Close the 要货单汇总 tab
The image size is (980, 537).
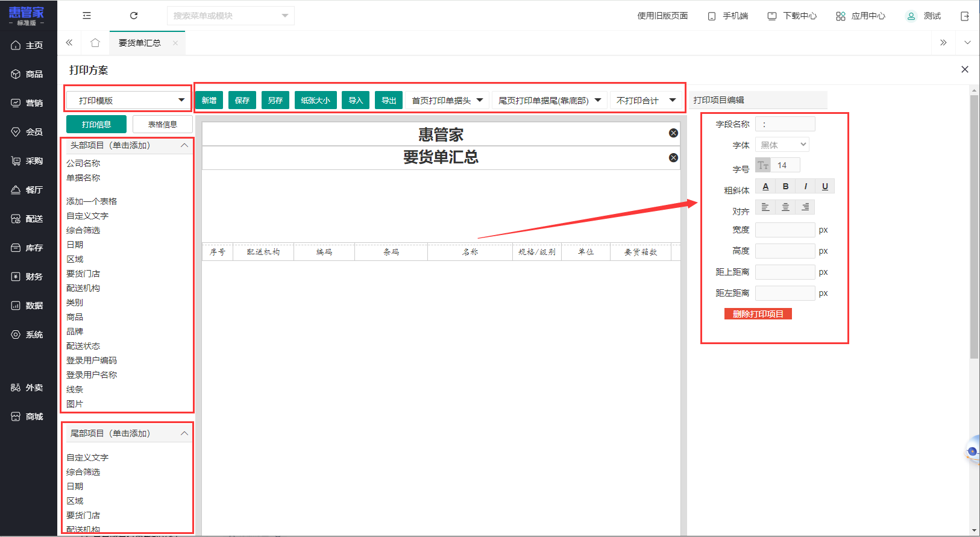[175, 43]
